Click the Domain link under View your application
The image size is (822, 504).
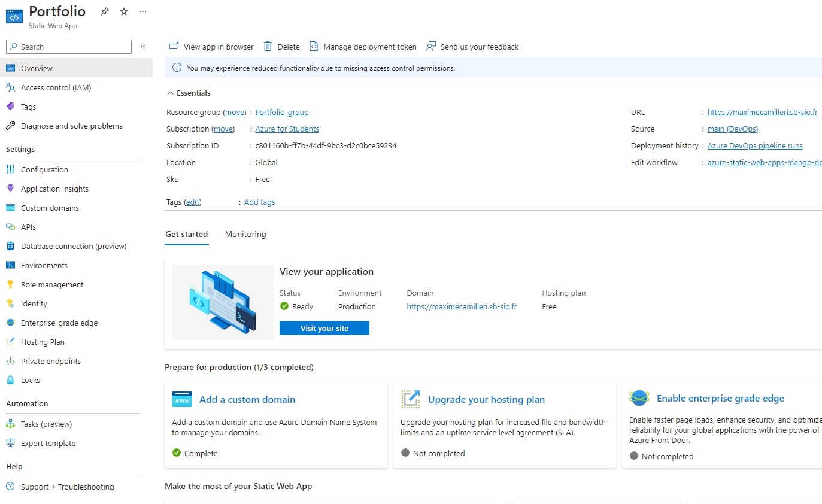(x=462, y=307)
